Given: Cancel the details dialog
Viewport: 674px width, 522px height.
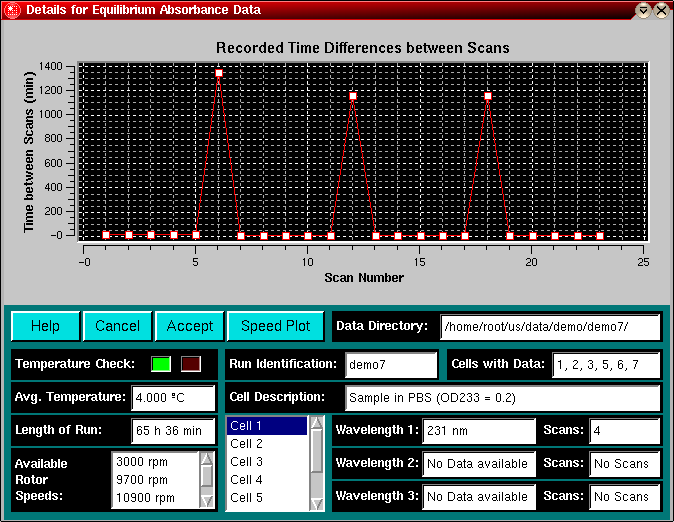Looking at the screenshot, I should pos(117,326).
